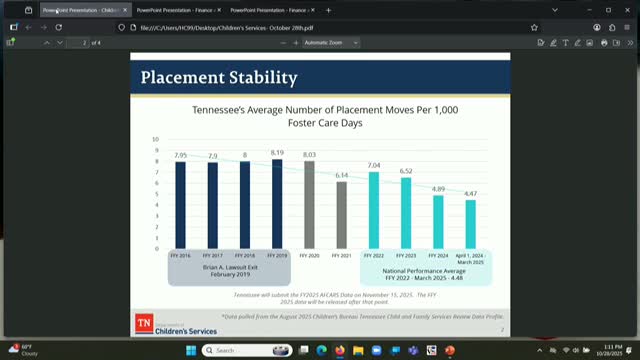Image resolution: width=640 pixels, height=360 pixels.
Task: Open Zoom from the taskbar
Action: pyautogui.click(x=376, y=350)
